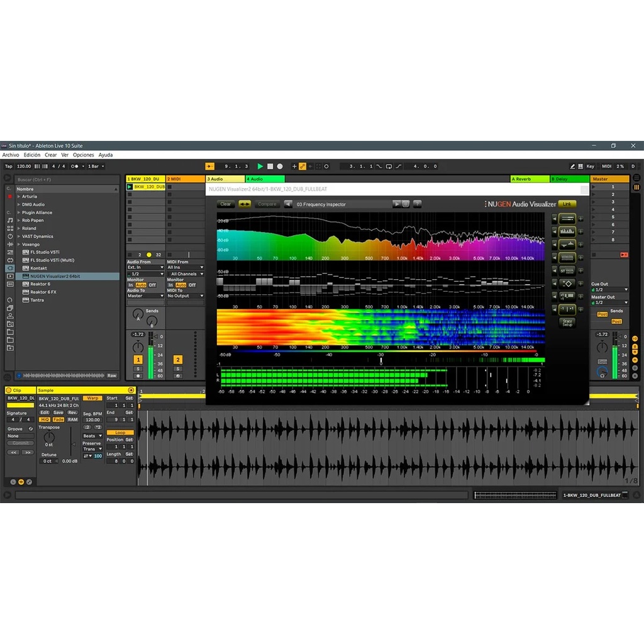Toggle the Automation Arm button
Viewport: 644px width, 644px height.
tap(303, 166)
